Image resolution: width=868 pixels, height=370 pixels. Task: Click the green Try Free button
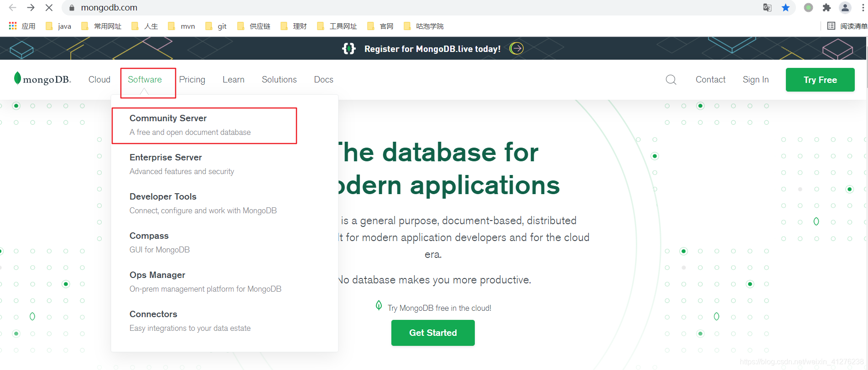(820, 80)
